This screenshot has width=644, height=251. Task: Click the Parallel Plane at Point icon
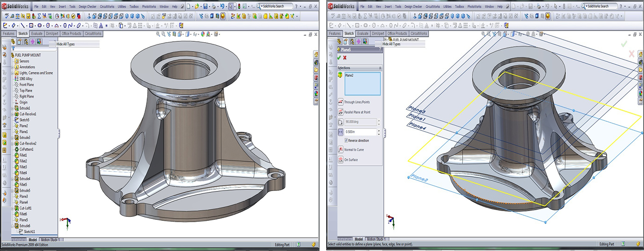pyautogui.click(x=340, y=112)
